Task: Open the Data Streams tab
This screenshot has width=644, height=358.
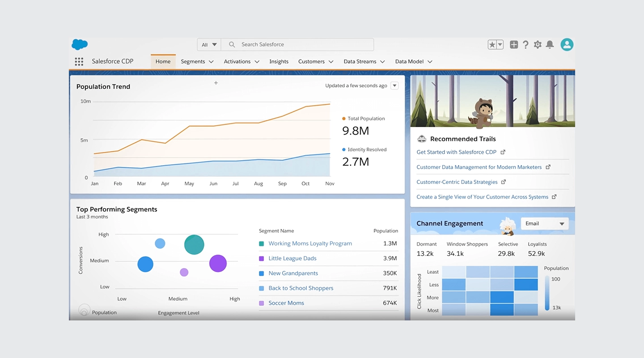Action: [360, 62]
